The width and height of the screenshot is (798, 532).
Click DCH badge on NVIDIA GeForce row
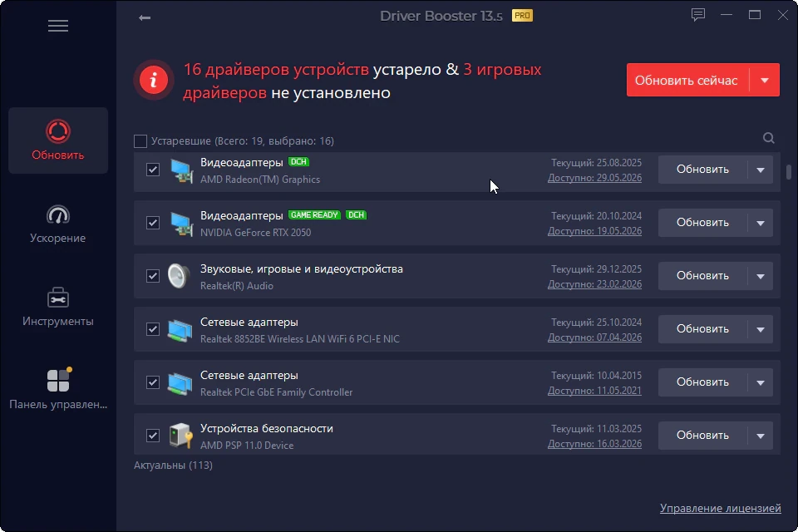[357, 214]
